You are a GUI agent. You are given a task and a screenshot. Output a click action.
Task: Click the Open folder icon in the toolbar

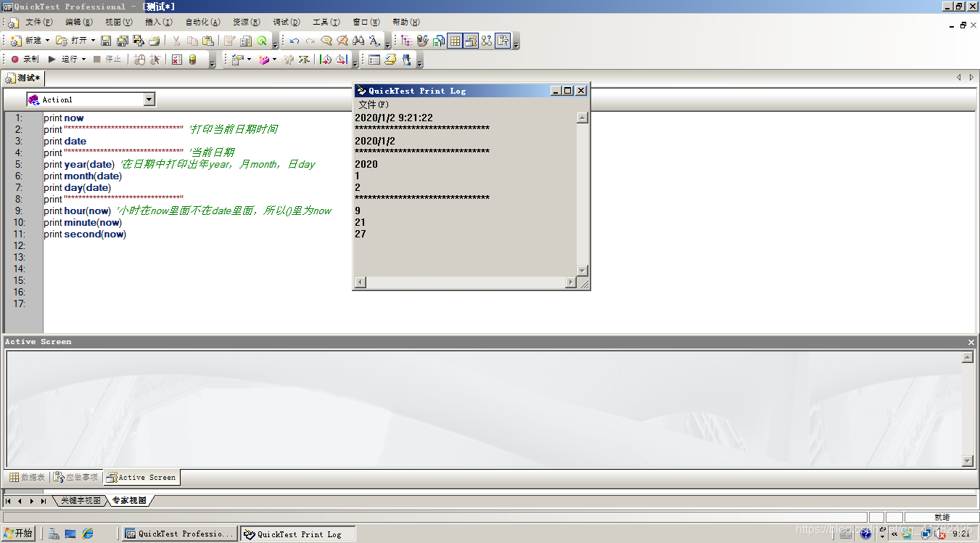[62, 41]
